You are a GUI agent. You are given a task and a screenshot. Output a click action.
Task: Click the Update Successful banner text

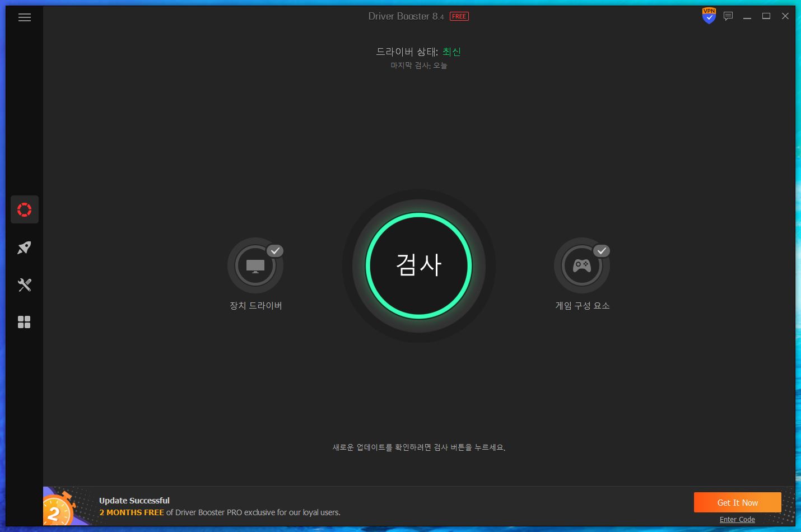pos(134,501)
